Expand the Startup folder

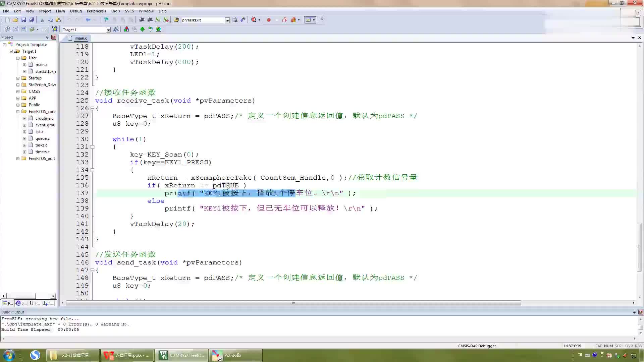pyautogui.click(x=18, y=78)
